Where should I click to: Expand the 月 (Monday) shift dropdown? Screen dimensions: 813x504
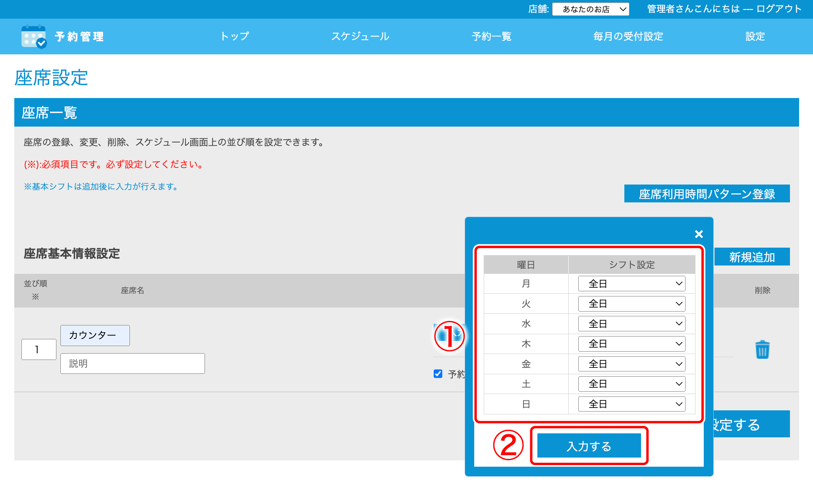tap(631, 284)
